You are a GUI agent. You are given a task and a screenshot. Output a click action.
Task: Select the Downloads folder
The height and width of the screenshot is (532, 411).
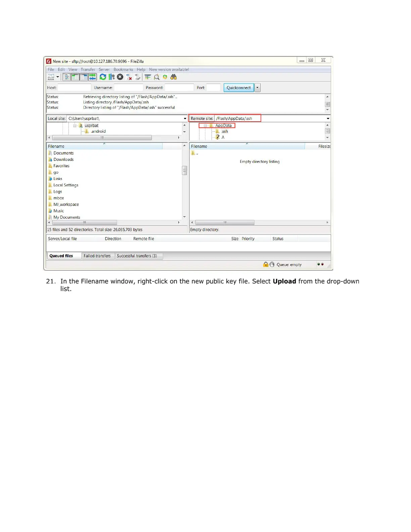61,160
